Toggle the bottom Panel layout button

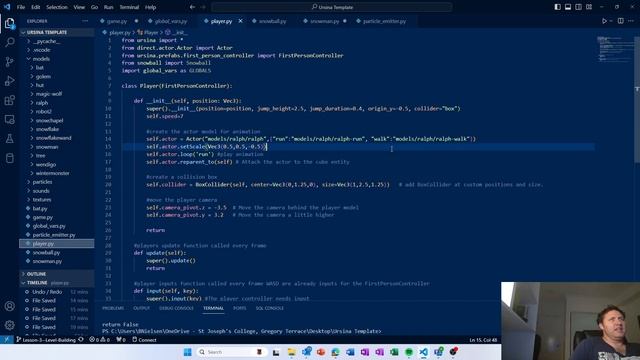coord(568,7)
